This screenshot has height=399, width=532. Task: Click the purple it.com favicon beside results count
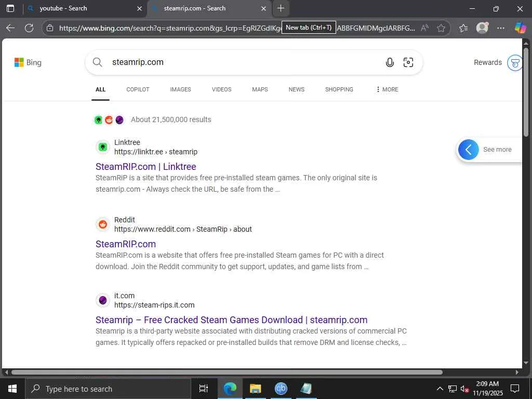coord(119,120)
